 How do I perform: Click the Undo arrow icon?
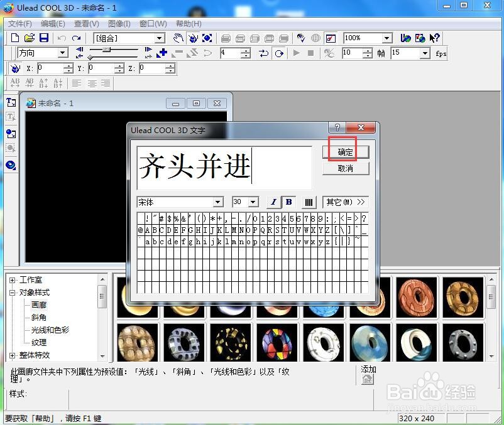62,38
